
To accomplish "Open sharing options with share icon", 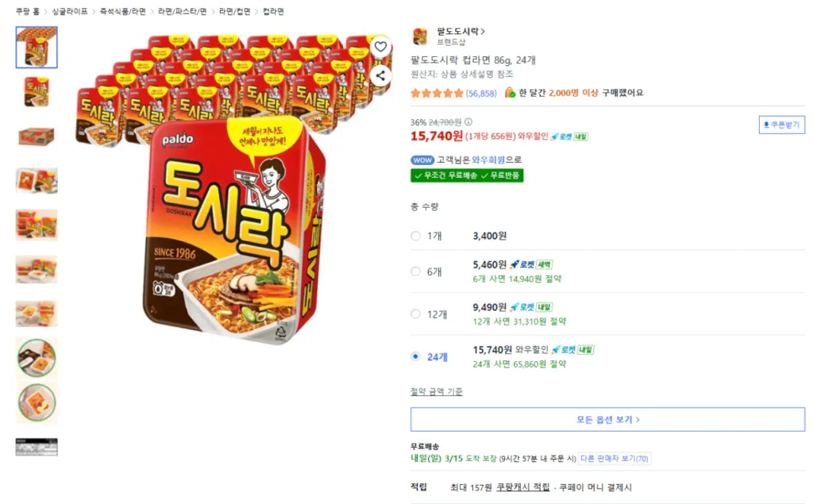I will (x=380, y=75).
